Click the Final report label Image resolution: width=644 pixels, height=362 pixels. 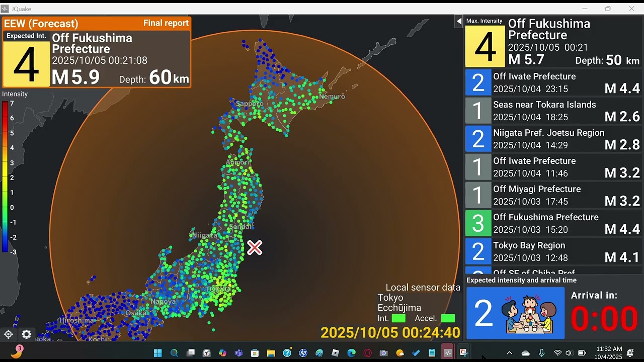point(166,23)
